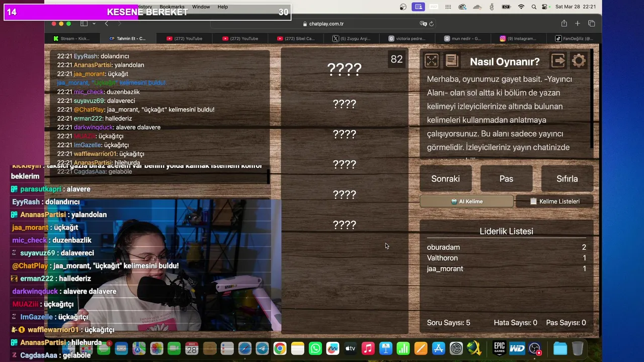The image size is (644, 362).
Task: Select the Kelime Listeleri option
Action: pyautogui.click(x=554, y=201)
